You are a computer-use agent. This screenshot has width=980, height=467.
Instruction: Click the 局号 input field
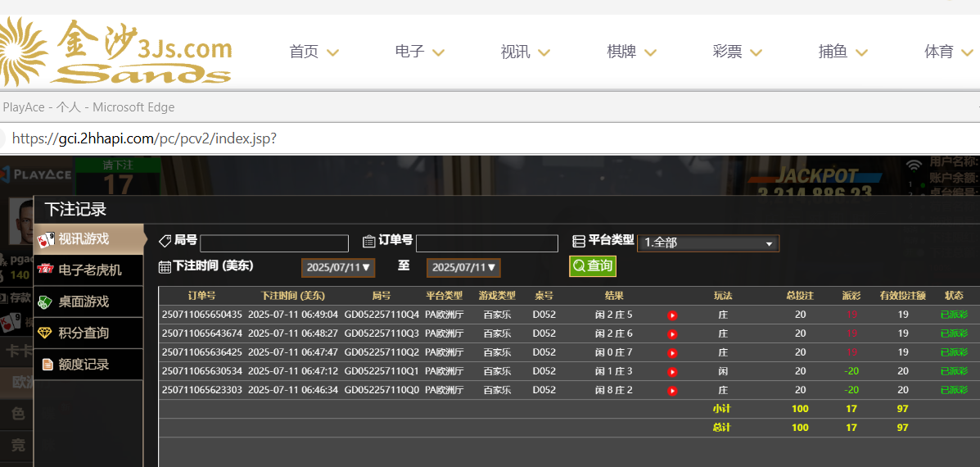[274, 243]
